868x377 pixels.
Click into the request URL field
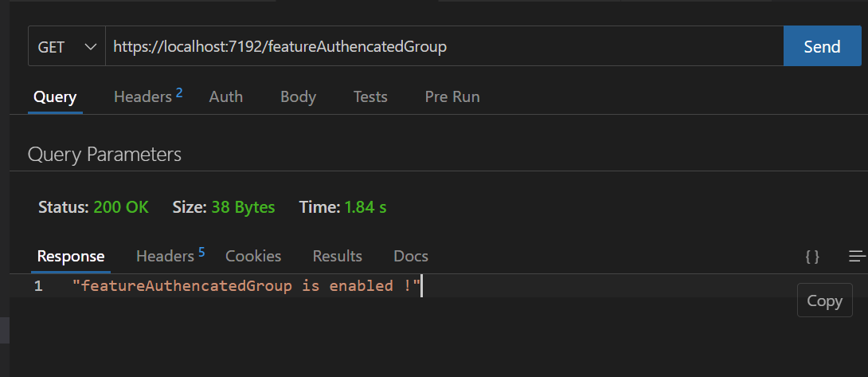coord(444,46)
